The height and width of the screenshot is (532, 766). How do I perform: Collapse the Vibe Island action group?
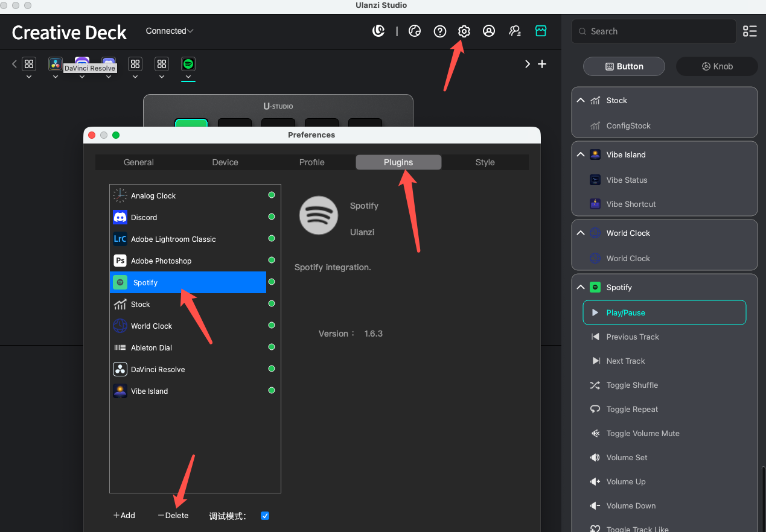tap(581, 154)
